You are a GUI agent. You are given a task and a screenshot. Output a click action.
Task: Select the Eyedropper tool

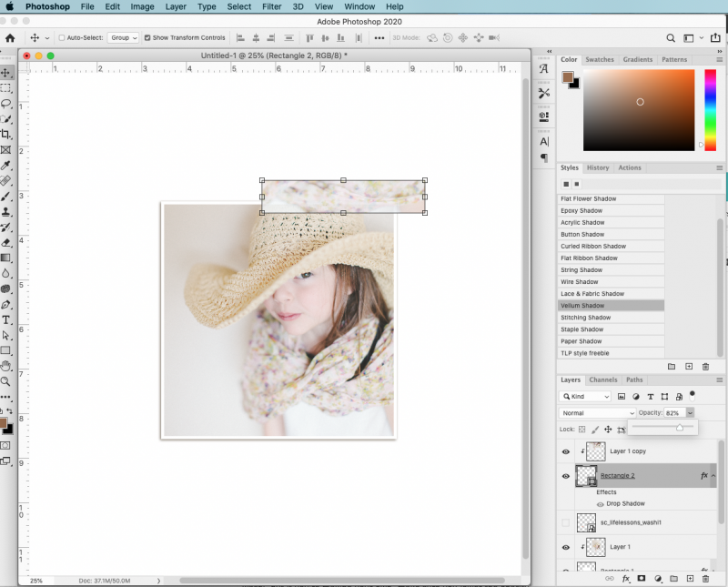[6, 166]
